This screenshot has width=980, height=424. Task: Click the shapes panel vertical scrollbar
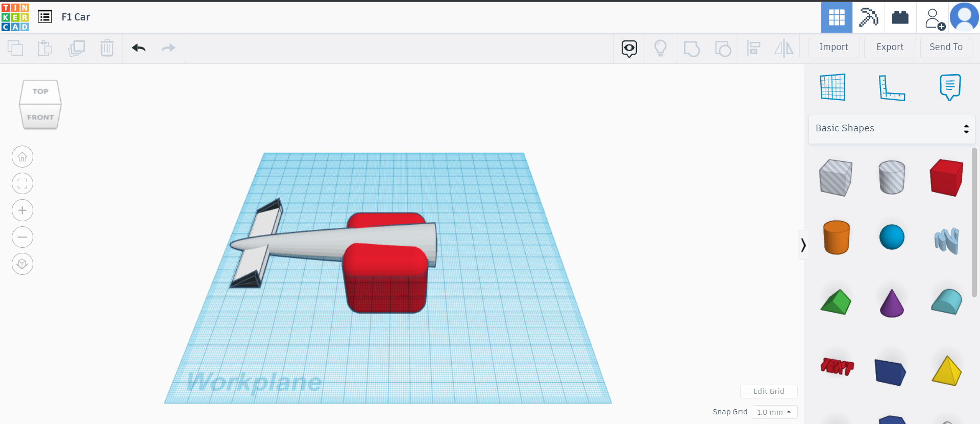[974, 222]
